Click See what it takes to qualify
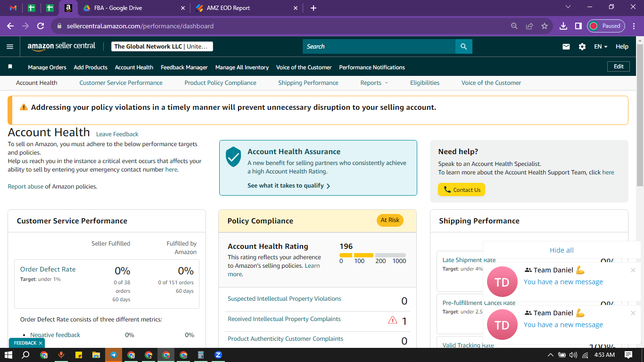The height and width of the screenshot is (362, 644). (x=289, y=186)
